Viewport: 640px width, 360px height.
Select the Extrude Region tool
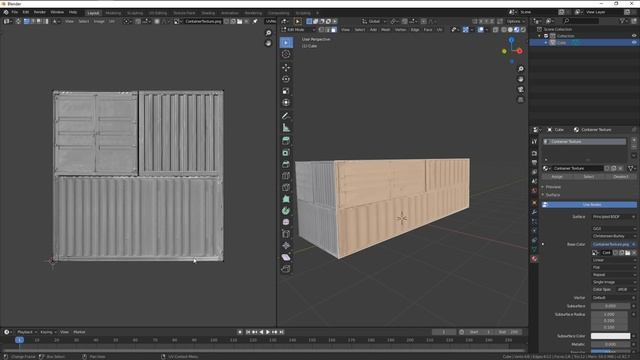[x=286, y=141]
